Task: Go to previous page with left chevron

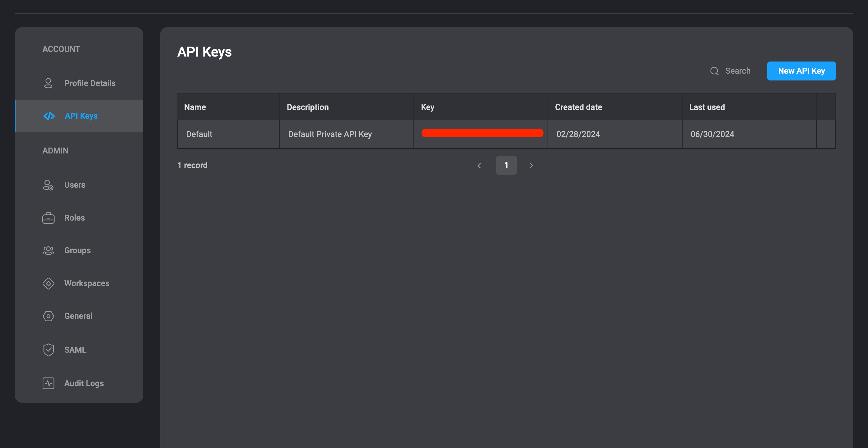Action: click(479, 166)
